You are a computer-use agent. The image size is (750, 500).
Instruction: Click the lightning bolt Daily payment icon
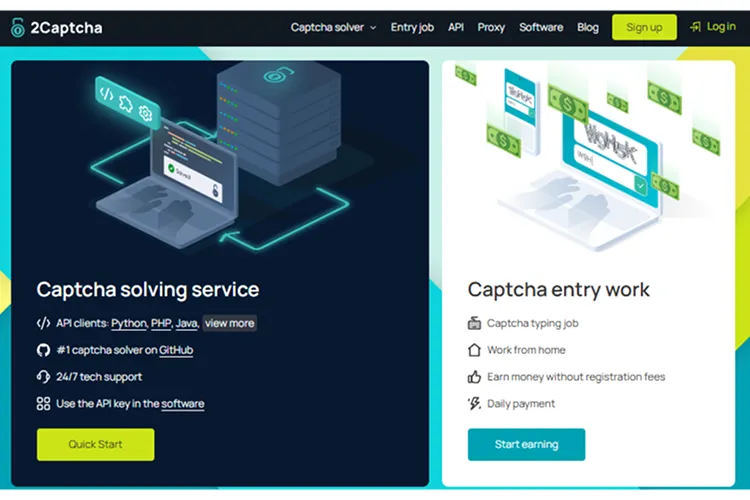[x=474, y=404]
